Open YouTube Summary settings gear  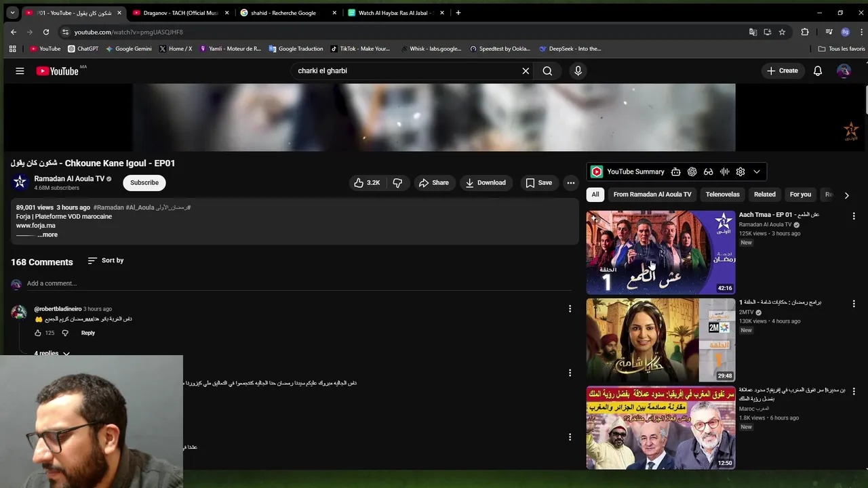[x=741, y=171]
